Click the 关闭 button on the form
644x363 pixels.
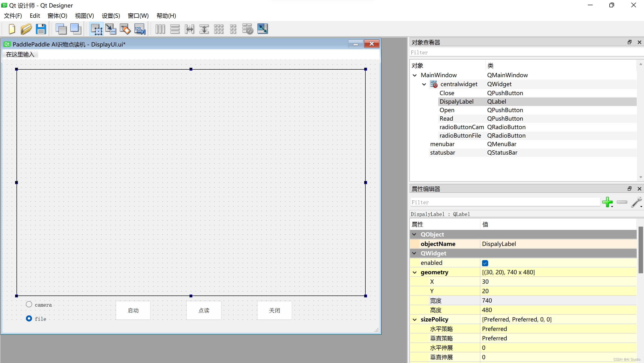pyautogui.click(x=274, y=310)
